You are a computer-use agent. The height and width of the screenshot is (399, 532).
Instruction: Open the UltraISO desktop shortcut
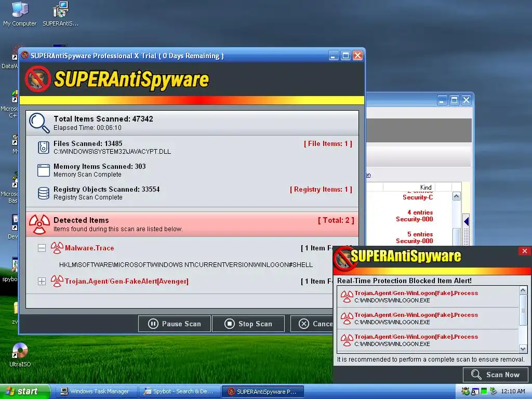pos(20,355)
